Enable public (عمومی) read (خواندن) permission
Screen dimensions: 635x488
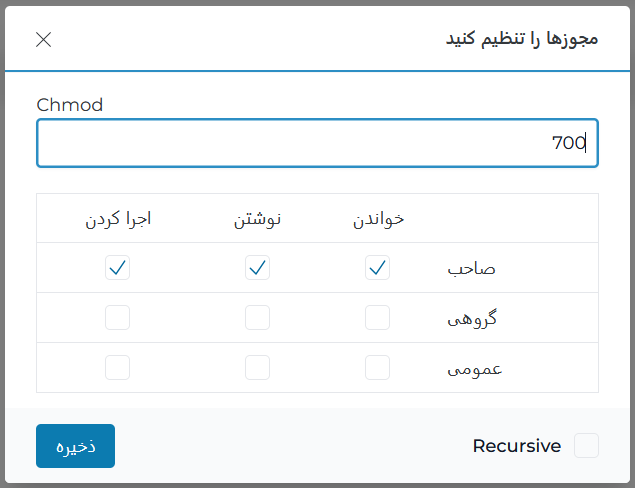coord(377,368)
